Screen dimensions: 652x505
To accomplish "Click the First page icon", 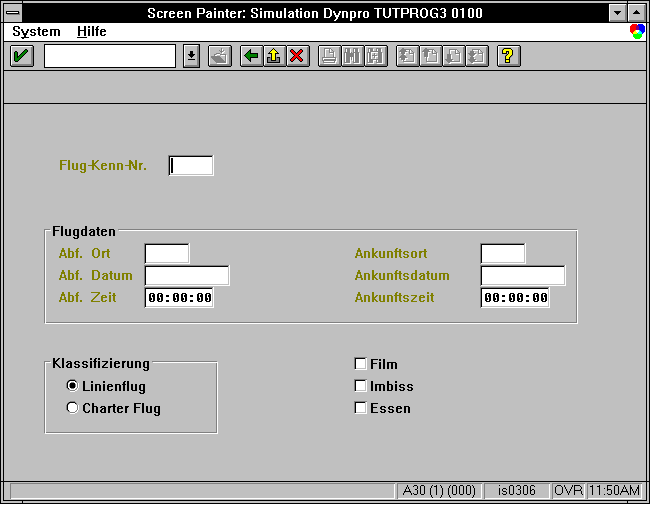I will pos(408,56).
